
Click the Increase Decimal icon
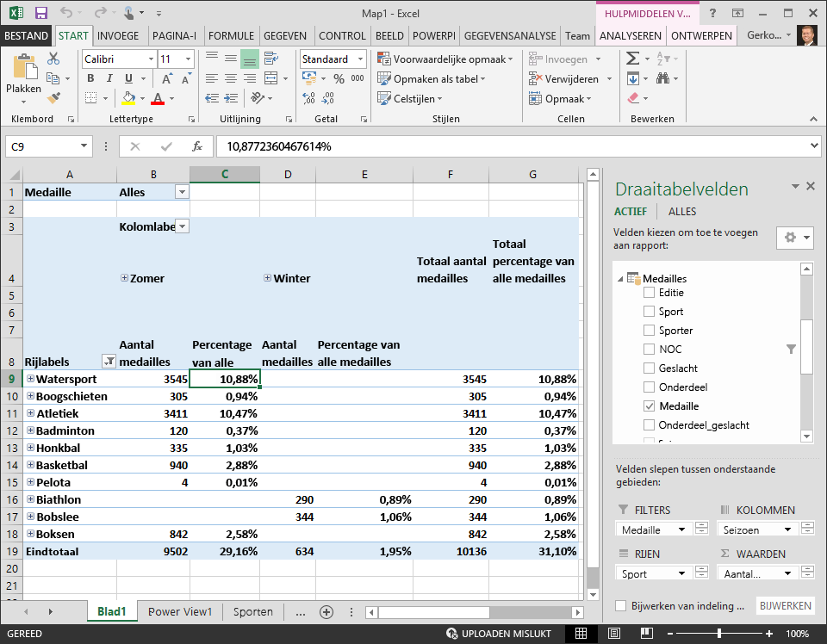[308, 98]
